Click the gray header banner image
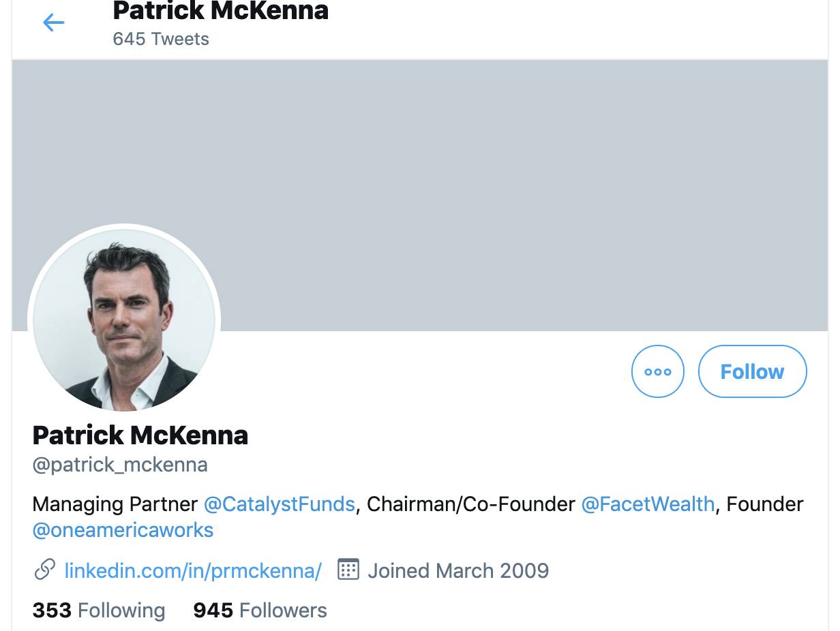The height and width of the screenshot is (631, 840). point(420,195)
